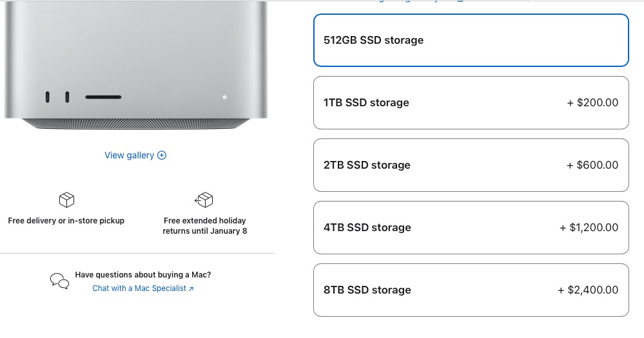Click the SD card slot on Mac Studio image
Image resolution: width=644 pixels, height=338 pixels.
103,97
